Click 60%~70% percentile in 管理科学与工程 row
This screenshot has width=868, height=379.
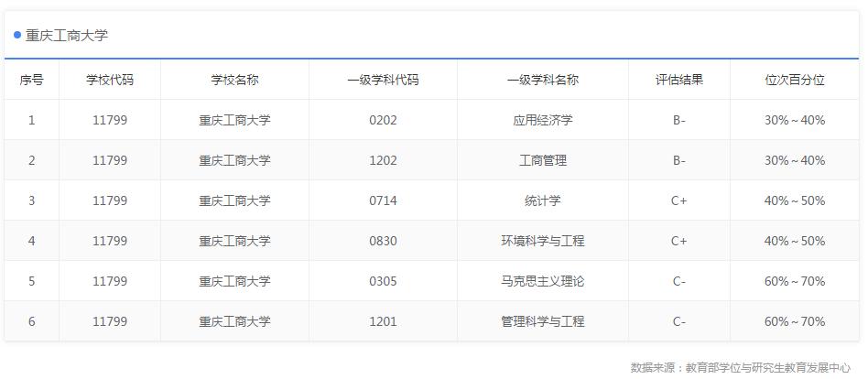(x=795, y=321)
